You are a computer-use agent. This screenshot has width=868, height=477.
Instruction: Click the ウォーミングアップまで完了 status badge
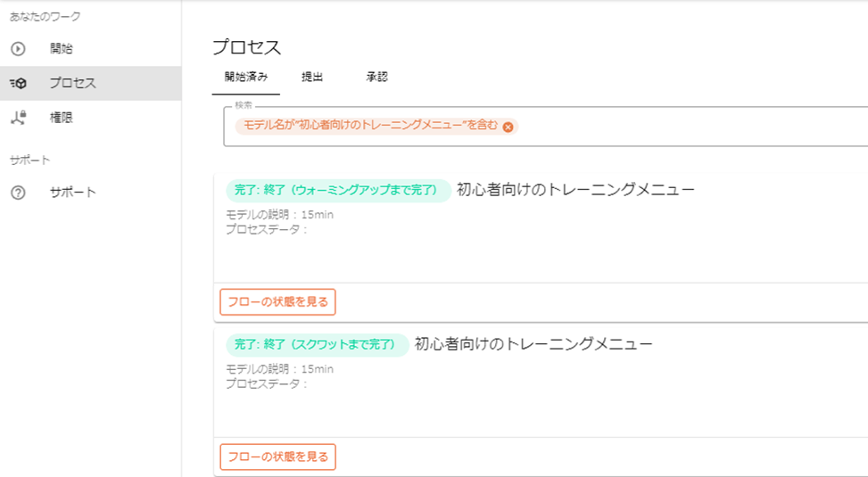coord(338,190)
